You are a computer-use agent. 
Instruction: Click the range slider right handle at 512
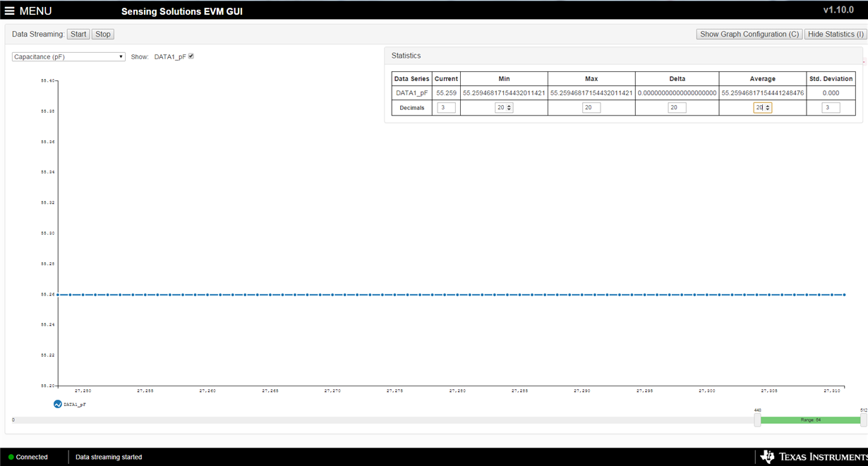(863, 420)
